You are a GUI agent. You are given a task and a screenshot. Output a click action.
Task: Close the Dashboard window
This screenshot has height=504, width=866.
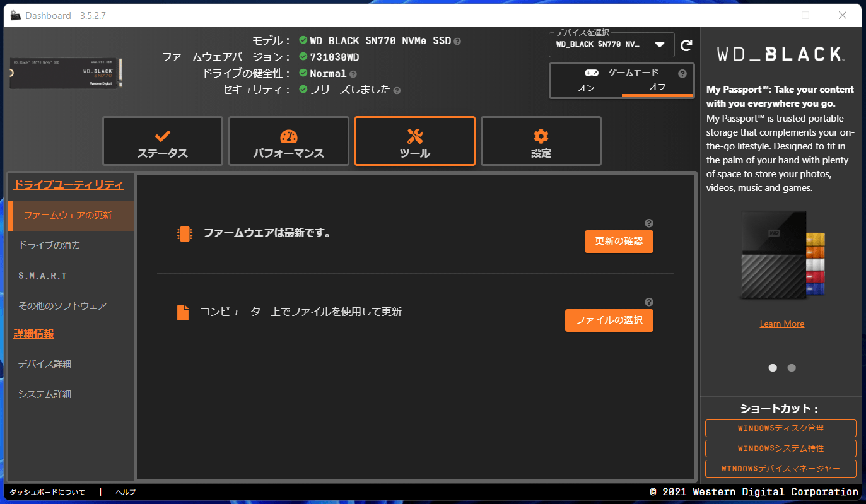click(x=842, y=15)
